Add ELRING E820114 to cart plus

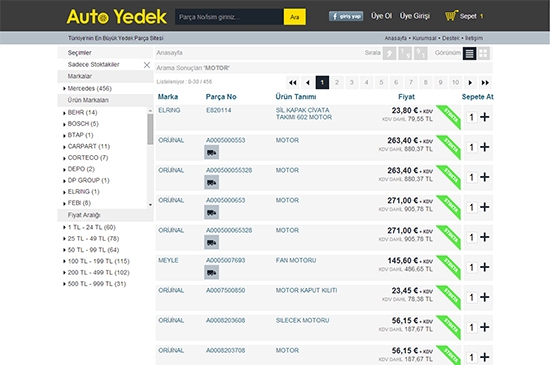pyautogui.click(x=484, y=117)
